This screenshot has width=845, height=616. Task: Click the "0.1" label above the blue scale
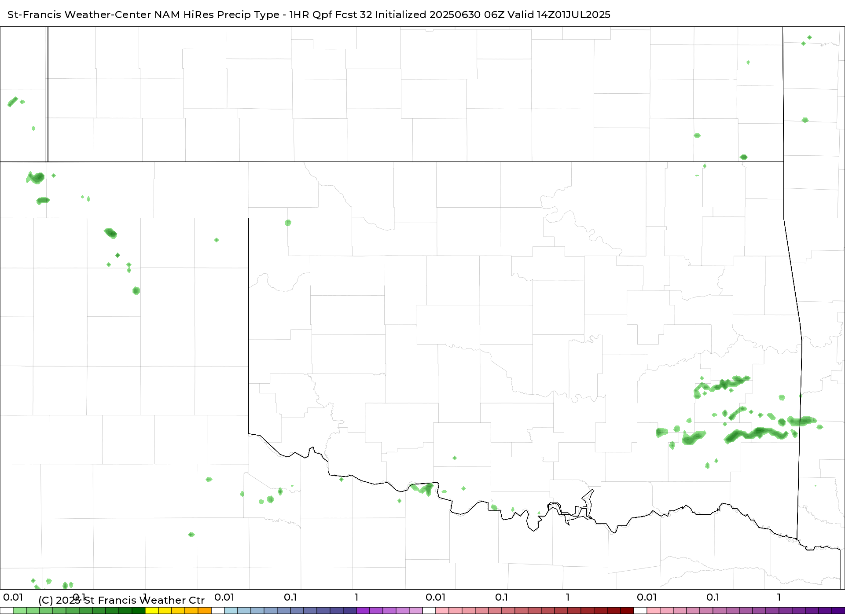click(x=290, y=597)
